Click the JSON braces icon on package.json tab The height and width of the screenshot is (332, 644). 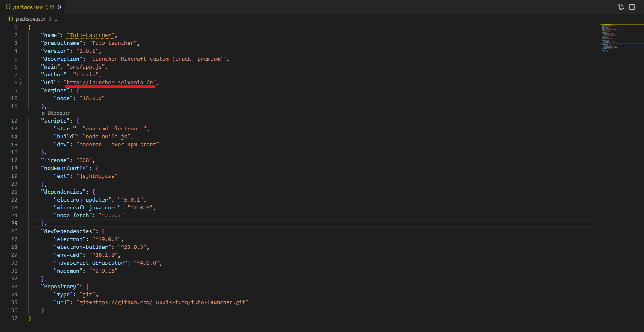tap(8, 7)
